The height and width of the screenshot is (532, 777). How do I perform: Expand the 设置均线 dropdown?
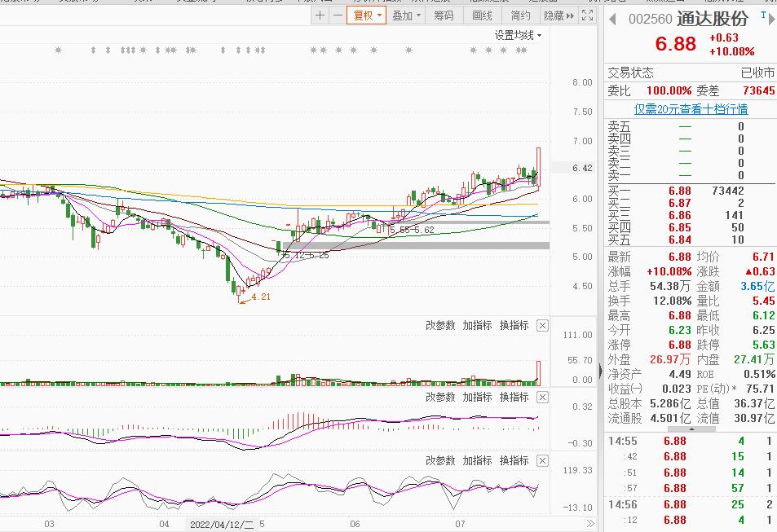coord(518,35)
